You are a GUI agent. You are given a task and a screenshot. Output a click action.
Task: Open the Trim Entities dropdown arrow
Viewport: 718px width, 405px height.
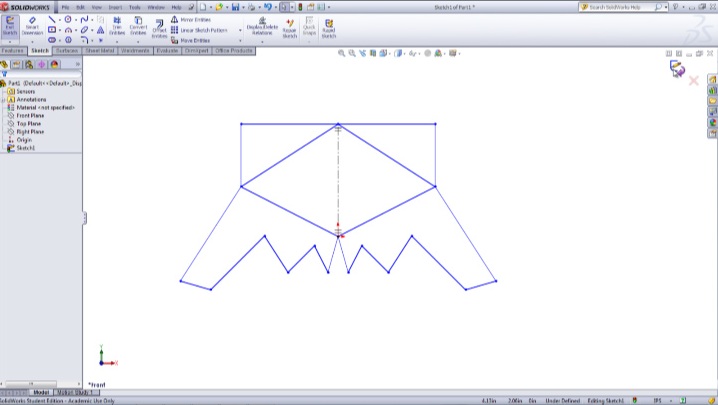(117, 42)
